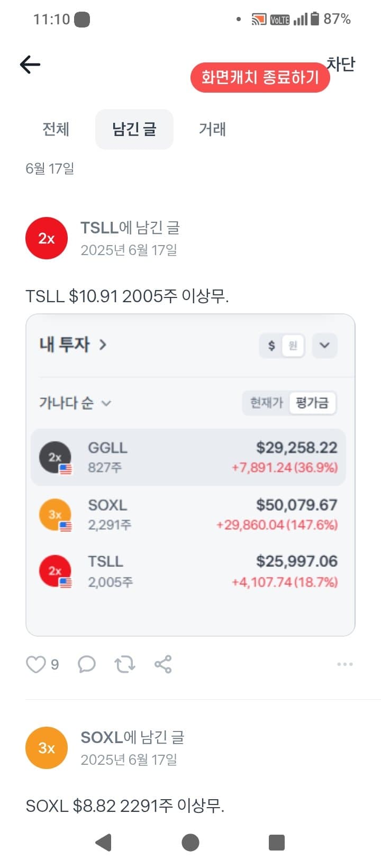Screen dimensions: 381x868
Task: Tap the 차단 block link
Action: [341, 64]
